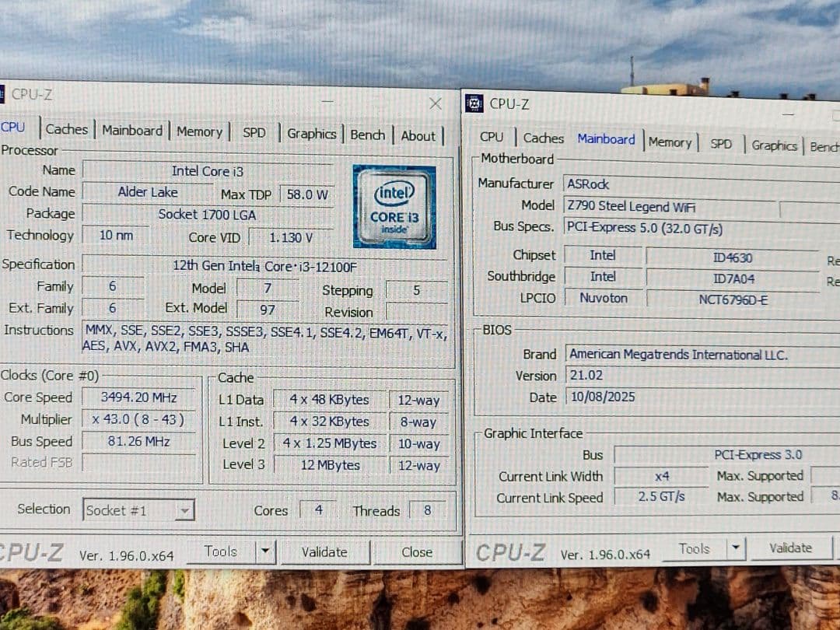This screenshot has width=840, height=630.
Task: Click the Close button on left CPU-Z
Action: pos(417,552)
